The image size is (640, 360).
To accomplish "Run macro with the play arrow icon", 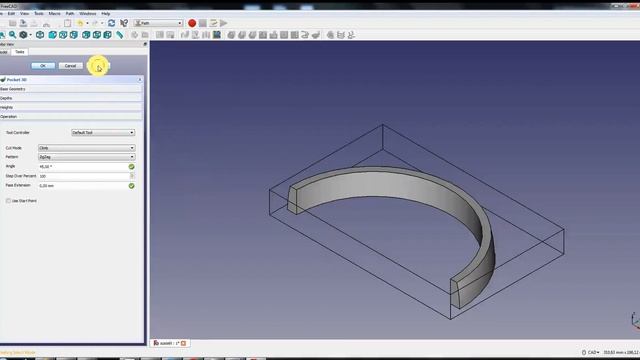I will point(224,23).
